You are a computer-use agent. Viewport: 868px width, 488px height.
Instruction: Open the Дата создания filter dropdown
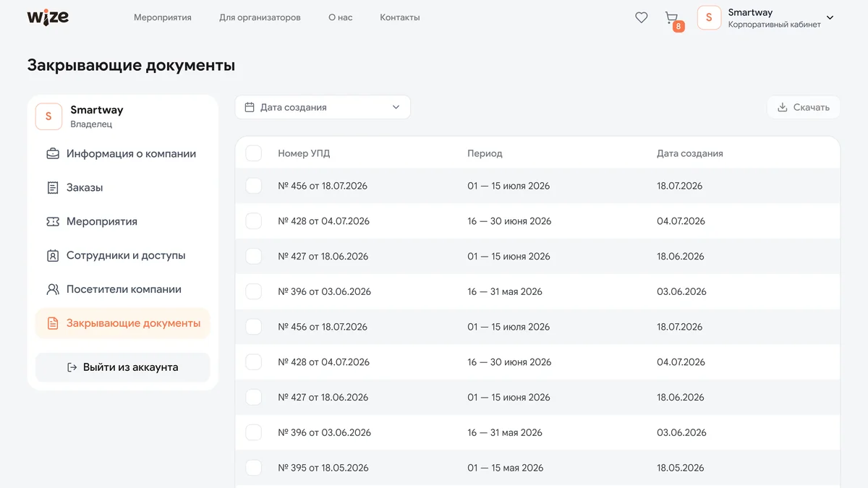323,107
